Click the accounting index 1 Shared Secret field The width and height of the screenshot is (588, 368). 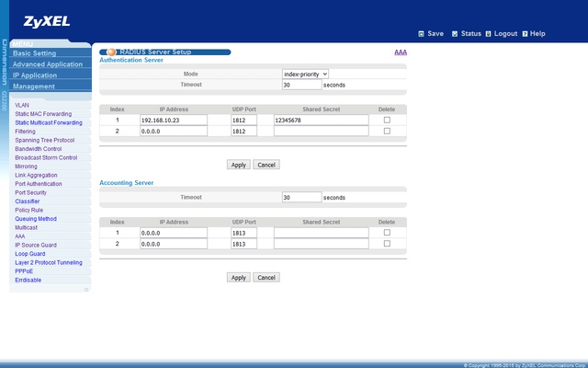pyautogui.click(x=322, y=233)
